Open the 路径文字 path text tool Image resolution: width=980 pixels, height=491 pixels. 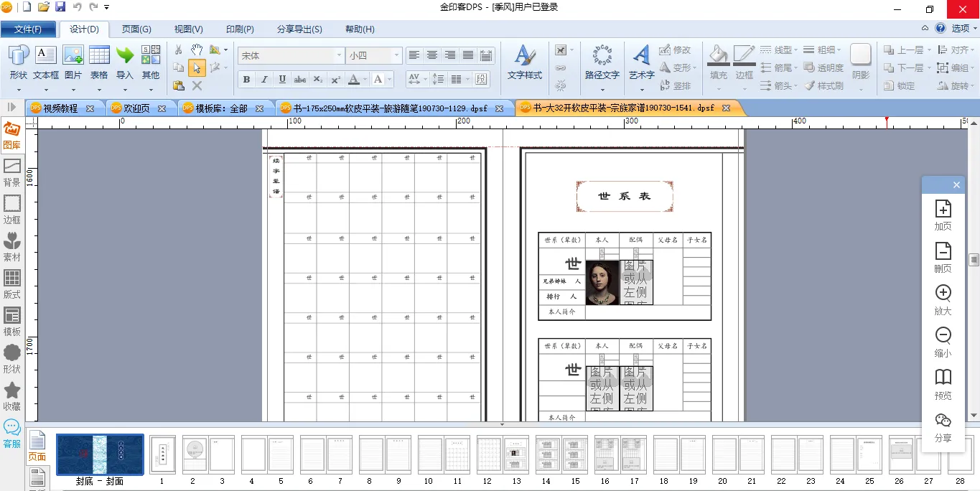[602, 62]
